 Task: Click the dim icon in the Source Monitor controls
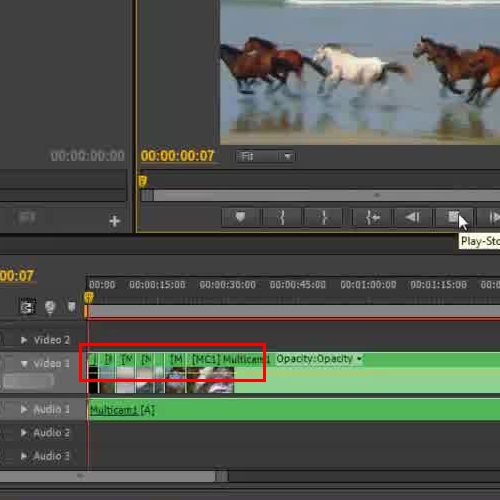click(27, 218)
